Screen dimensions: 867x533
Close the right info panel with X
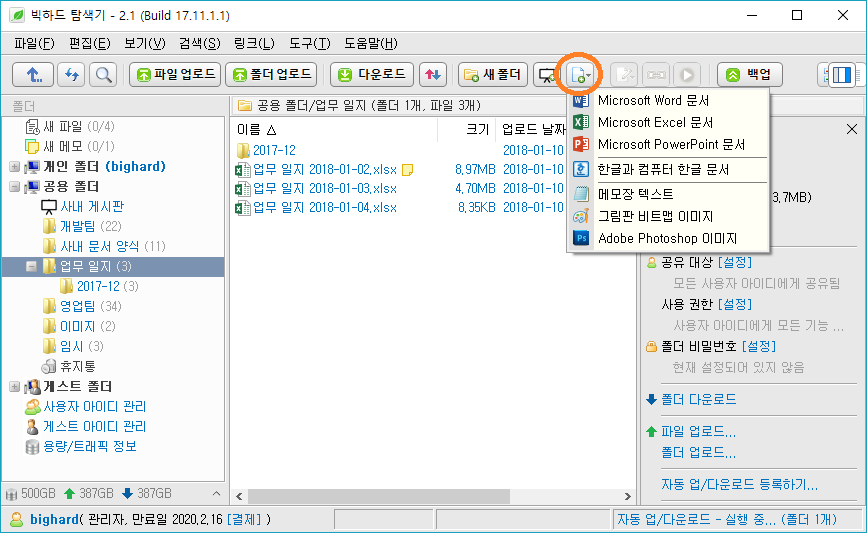pyautogui.click(x=852, y=129)
